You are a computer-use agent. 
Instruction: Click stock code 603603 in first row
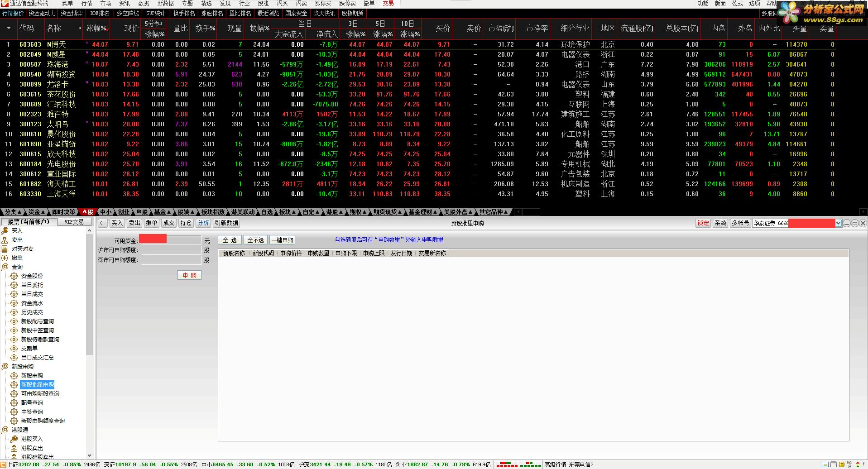[x=30, y=44]
